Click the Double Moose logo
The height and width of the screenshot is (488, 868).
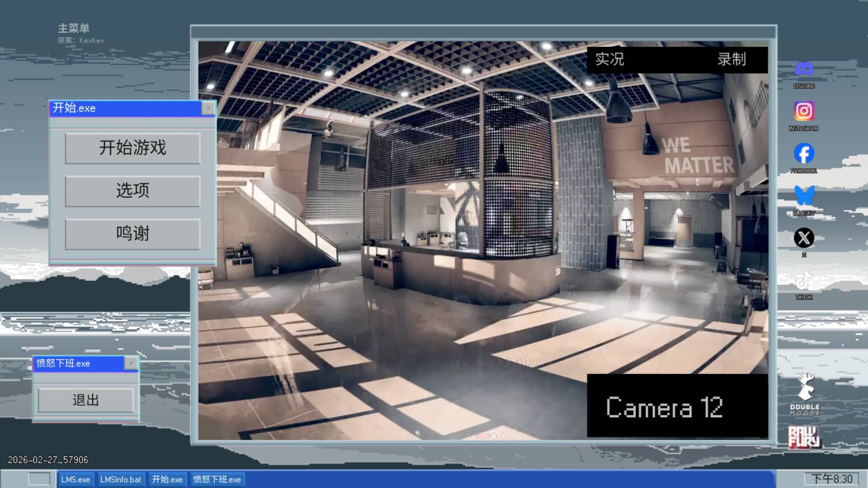click(805, 394)
